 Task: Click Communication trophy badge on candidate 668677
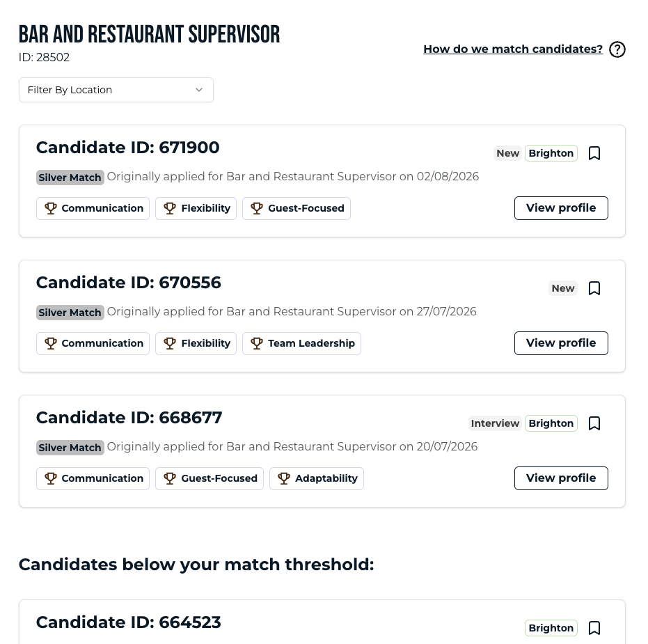93,479
